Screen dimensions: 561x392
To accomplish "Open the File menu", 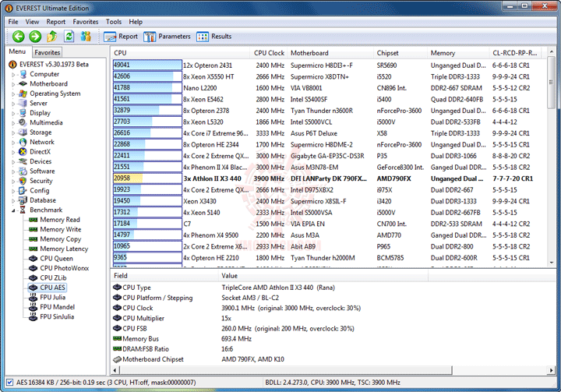I will 13,22.
